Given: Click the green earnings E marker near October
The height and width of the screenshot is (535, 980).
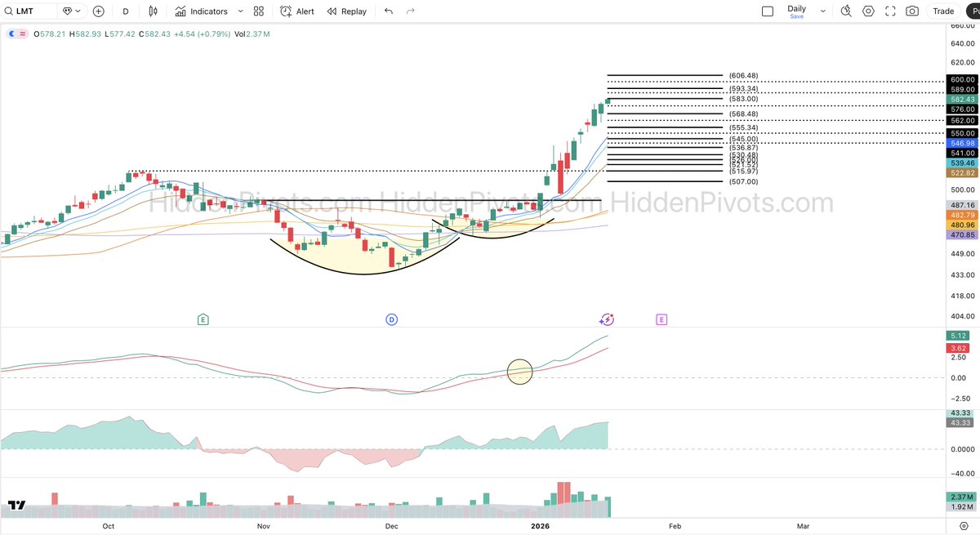Looking at the screenshot, I should pyautogui.click(x=203, y=319).
